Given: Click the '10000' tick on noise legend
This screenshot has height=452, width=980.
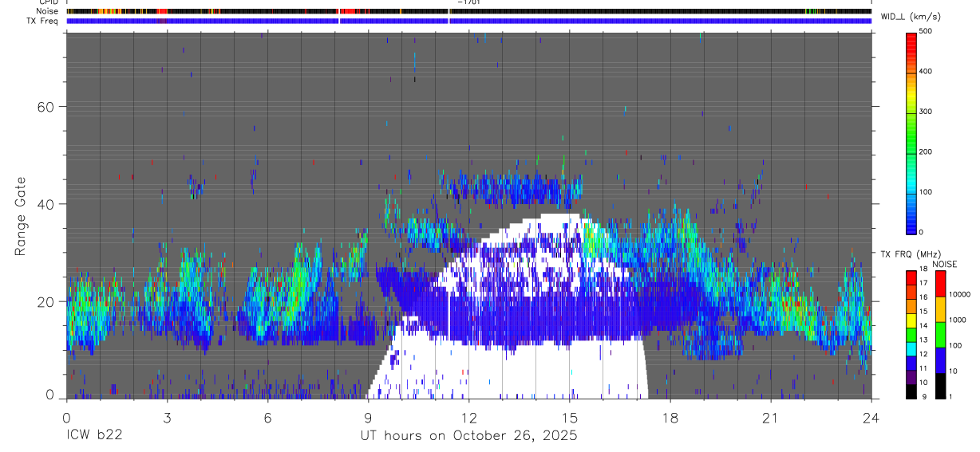Looking at the screenshot, I should [959, 294].
